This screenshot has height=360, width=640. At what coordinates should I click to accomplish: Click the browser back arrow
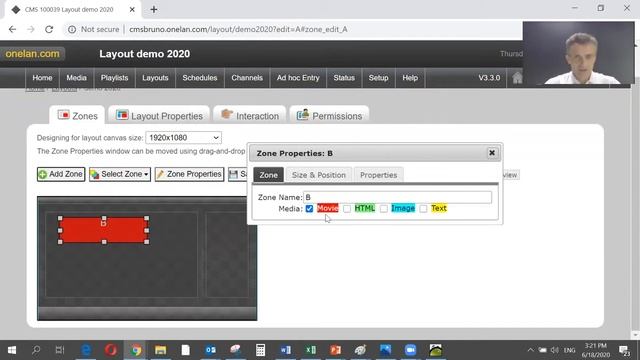tap(12, 29)
